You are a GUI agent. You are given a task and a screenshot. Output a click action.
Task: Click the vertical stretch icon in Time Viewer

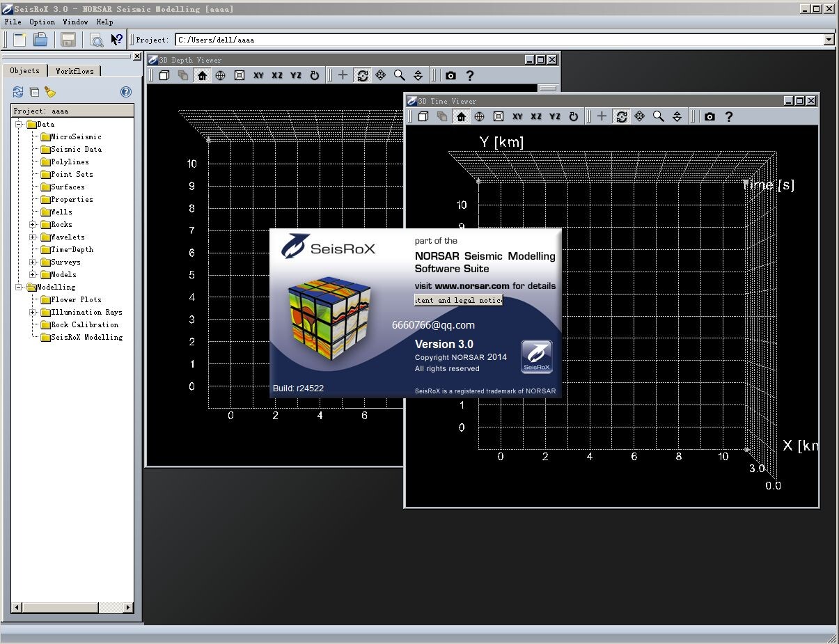pos(677,116)
